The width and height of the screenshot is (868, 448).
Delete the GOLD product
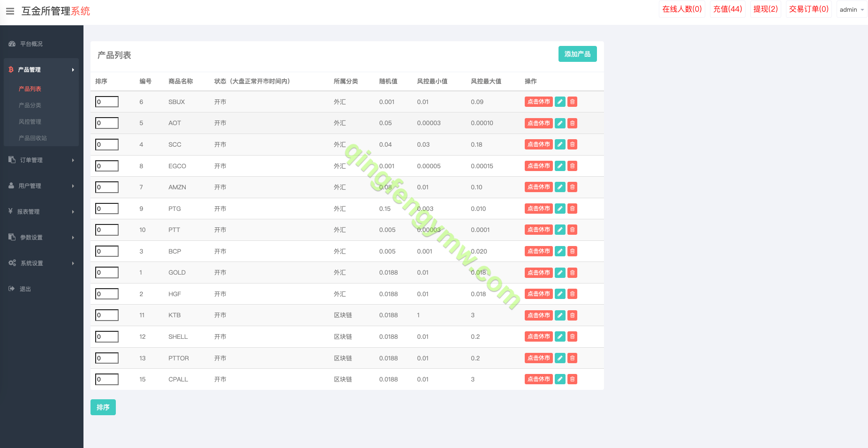tap(572, 273)
